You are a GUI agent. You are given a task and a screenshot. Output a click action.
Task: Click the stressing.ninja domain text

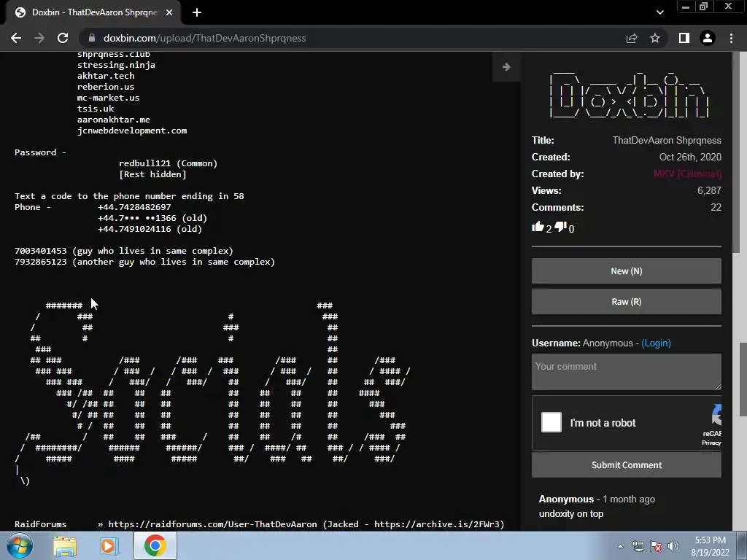pos(116,65)
